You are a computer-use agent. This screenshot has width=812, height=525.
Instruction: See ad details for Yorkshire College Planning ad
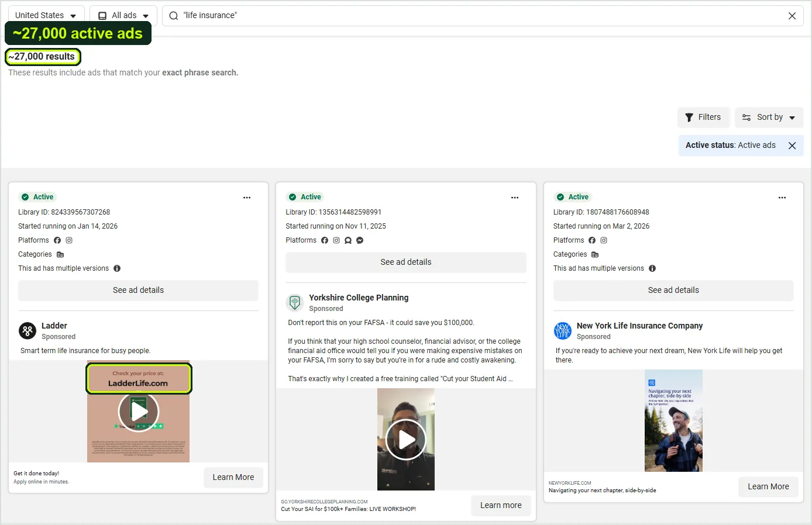click(406, 262)
